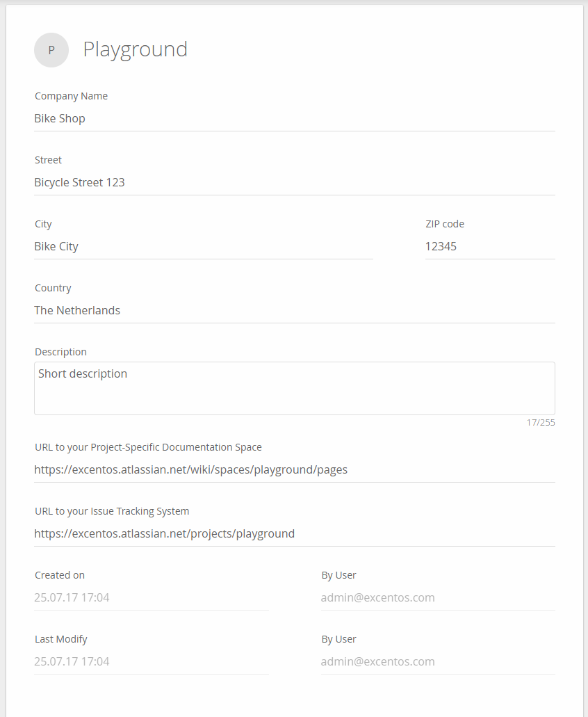Select the Last Modify date field
This screenshot has height=717, width=588.
coord(152,662)
